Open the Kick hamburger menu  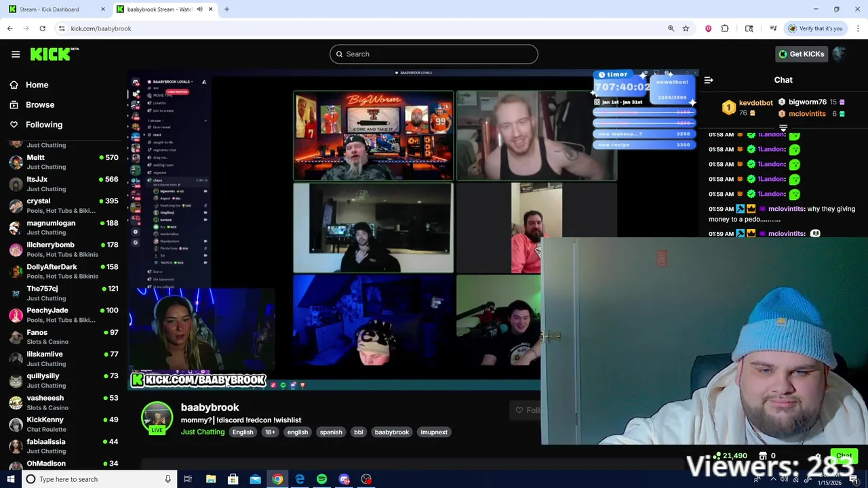pyautogui.click(x=16, y=54)
